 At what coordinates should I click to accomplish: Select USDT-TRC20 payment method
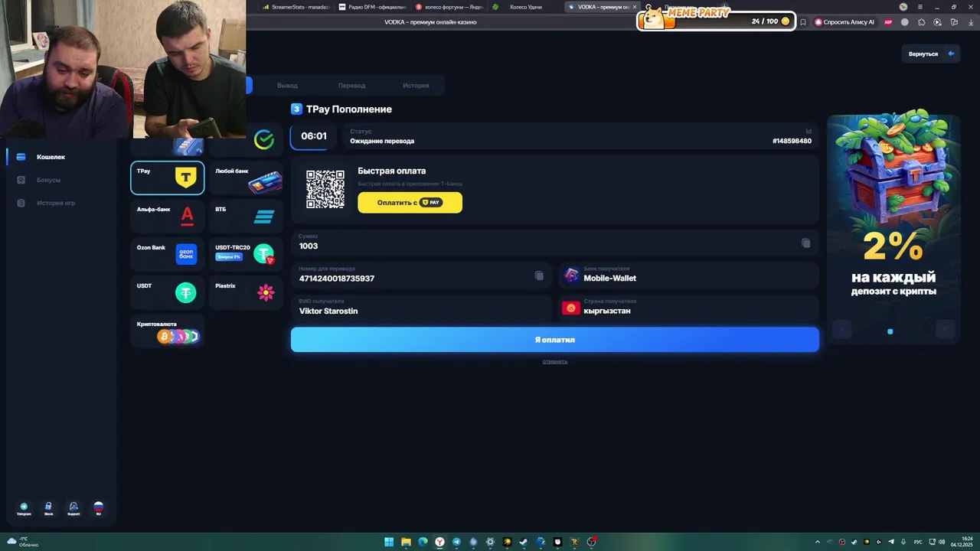click(x=246, y=254)
